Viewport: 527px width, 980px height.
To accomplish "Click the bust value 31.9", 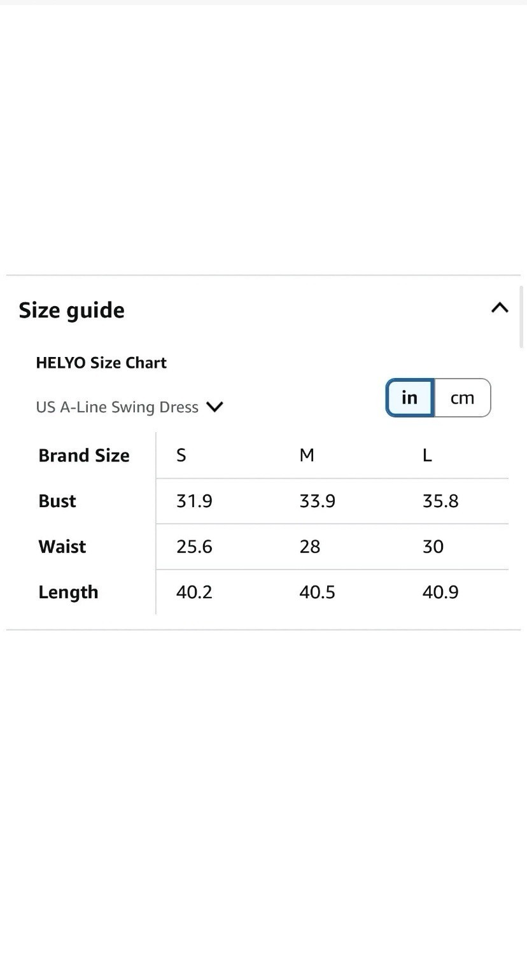I will click(194, 501).
